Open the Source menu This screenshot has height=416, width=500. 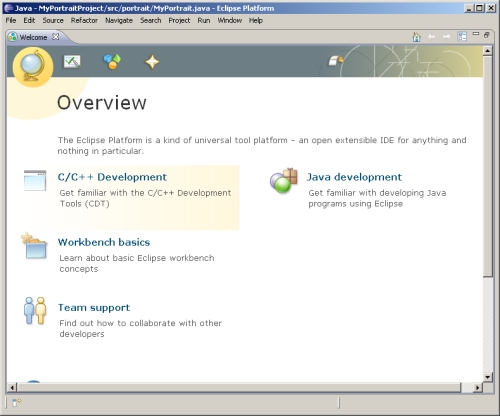53,20
